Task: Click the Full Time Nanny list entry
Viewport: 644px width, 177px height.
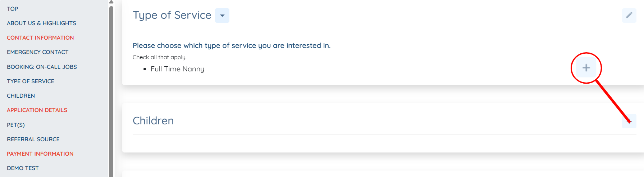Action: (177, 69)
